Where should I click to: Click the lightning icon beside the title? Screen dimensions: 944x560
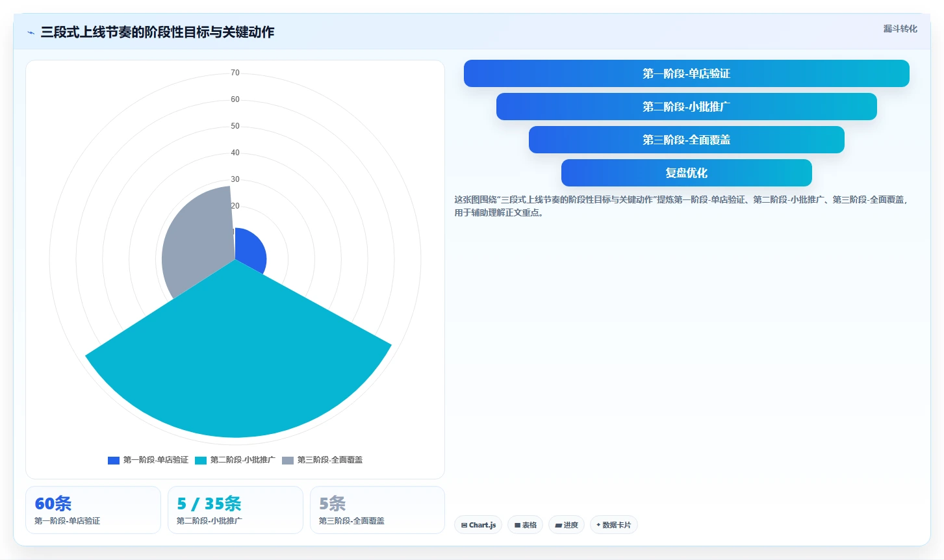point(31,32)
